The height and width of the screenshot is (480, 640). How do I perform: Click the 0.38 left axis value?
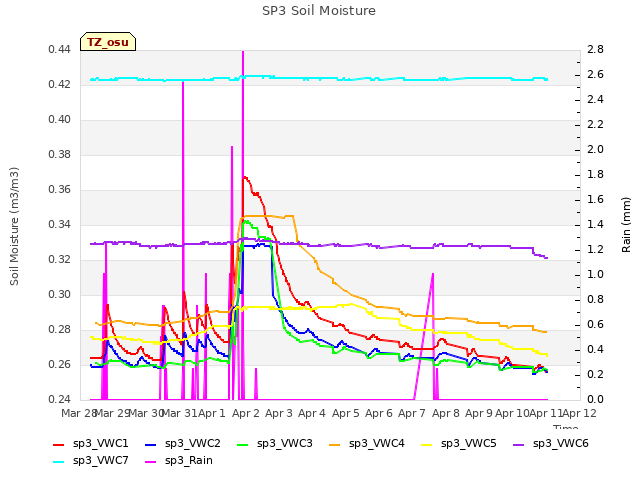[60, 155]
